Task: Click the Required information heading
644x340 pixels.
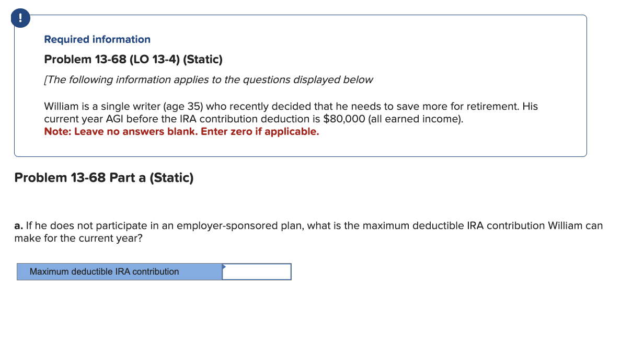Action: 97,39
